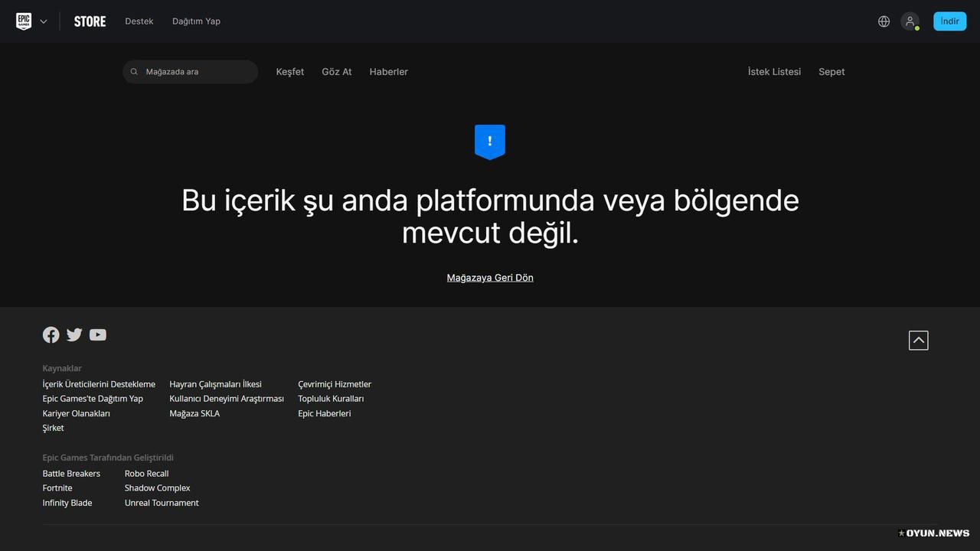Open the Fortnite footer link
The height and width of the screenshot is (551, 980).
(x=57, y=488)
